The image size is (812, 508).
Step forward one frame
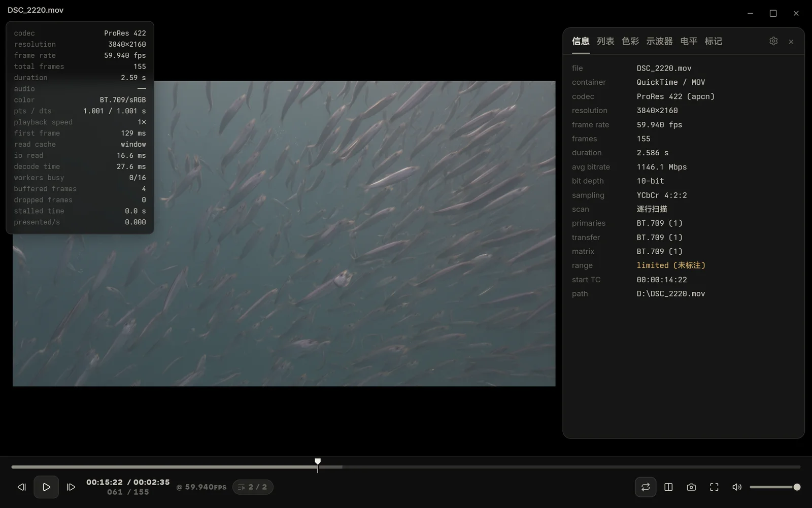point(71,487)
